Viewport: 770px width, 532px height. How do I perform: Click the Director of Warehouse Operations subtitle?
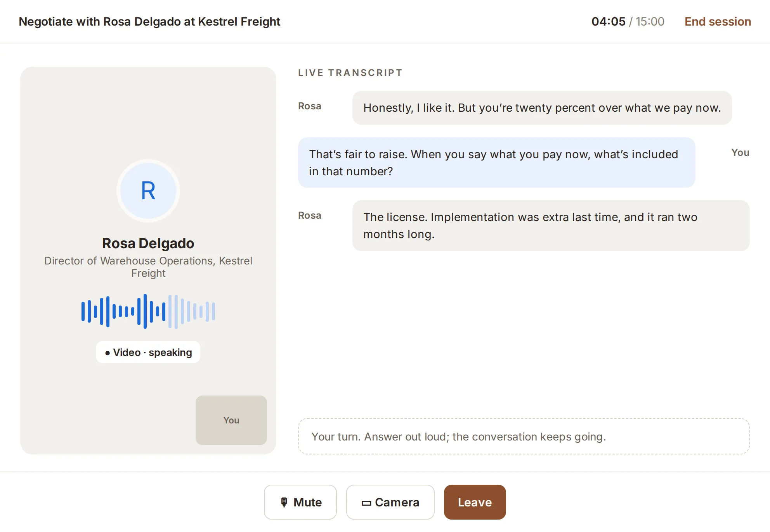point(148,267)
